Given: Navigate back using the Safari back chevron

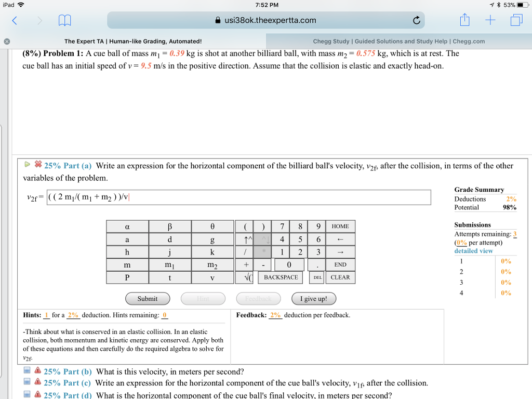Looking at the screenshot, I should click(15, 20).
